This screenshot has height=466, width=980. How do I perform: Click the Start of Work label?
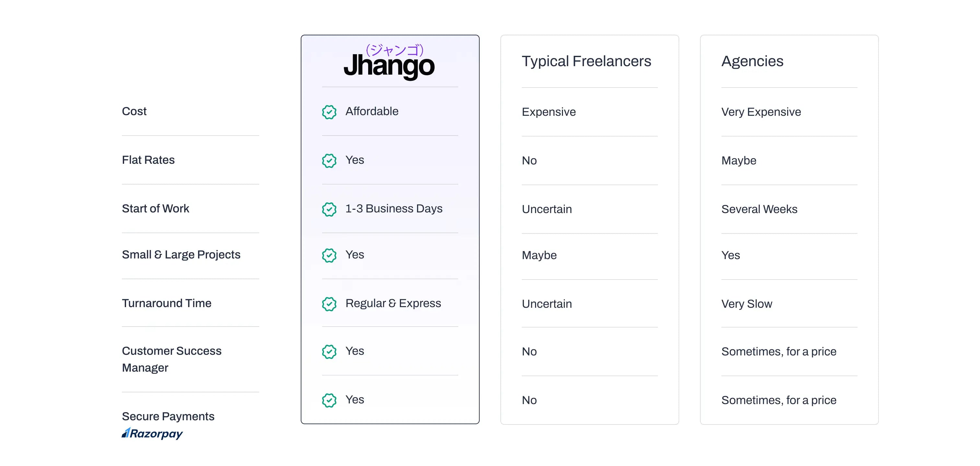[155, 209]
